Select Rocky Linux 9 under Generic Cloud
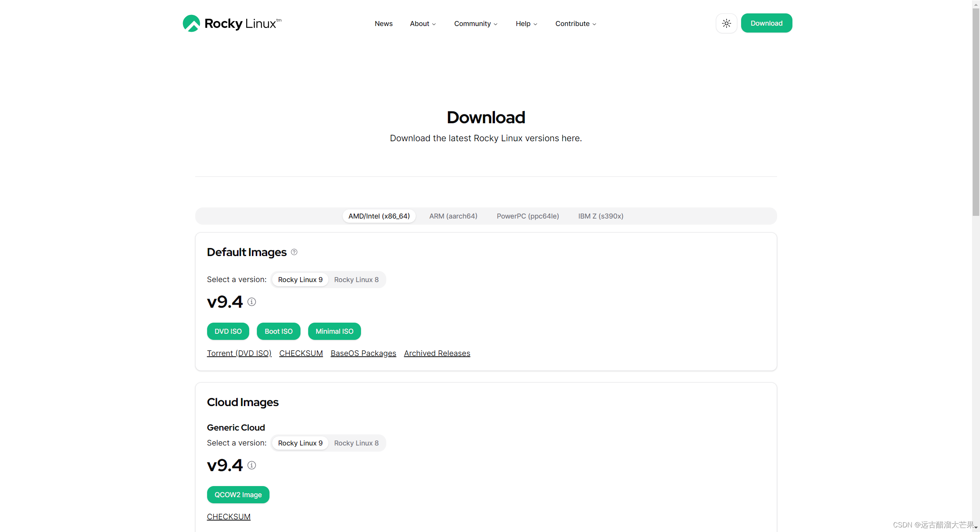Image resolution: width=980 pixels, height=532 pixels. pyautogui.click(x=300, y=443)
